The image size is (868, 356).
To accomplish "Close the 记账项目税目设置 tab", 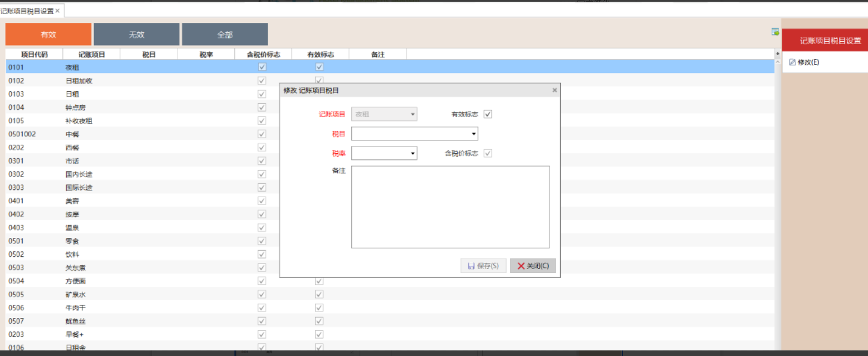I will click(57, 11).
